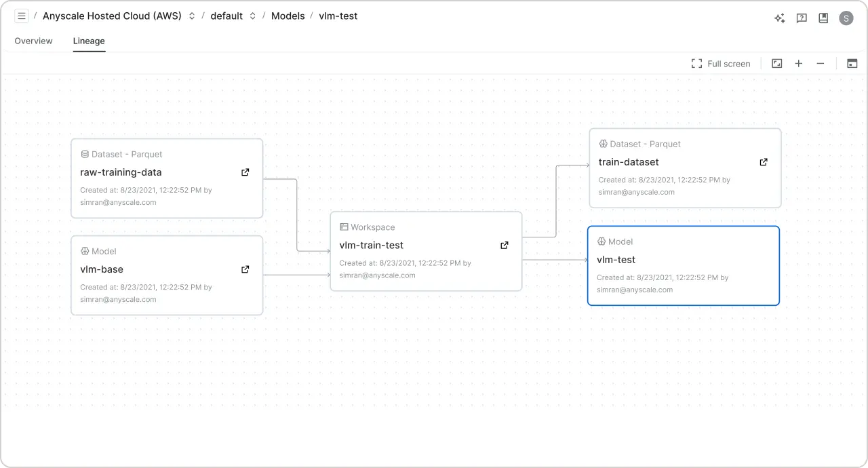Zoom in with the plus icon
Screen dimensions: 868x468
799,64
